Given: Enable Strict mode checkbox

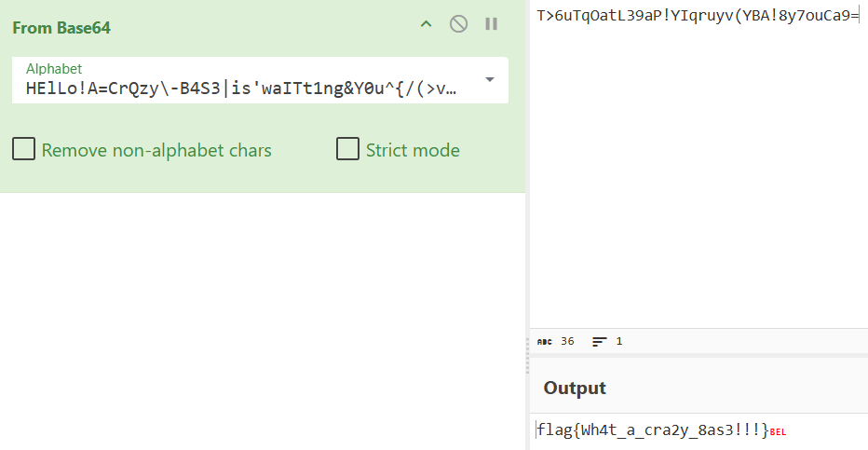Looking at the screenshot, I should pos(347,149).
